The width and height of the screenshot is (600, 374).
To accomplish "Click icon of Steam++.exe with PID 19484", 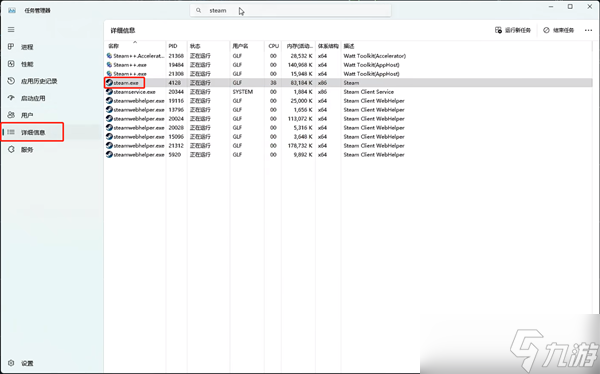I will [109, 65].
